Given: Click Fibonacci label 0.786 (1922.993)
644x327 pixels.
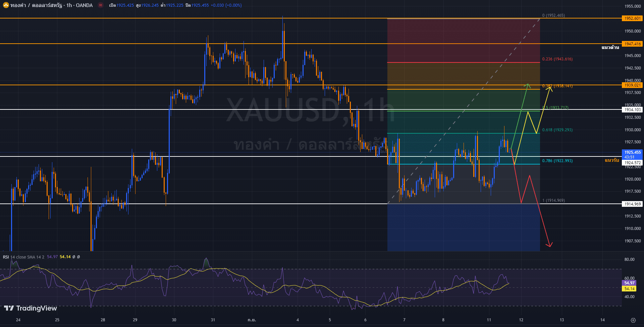Looking at the screenshot, I should [557, 161].
